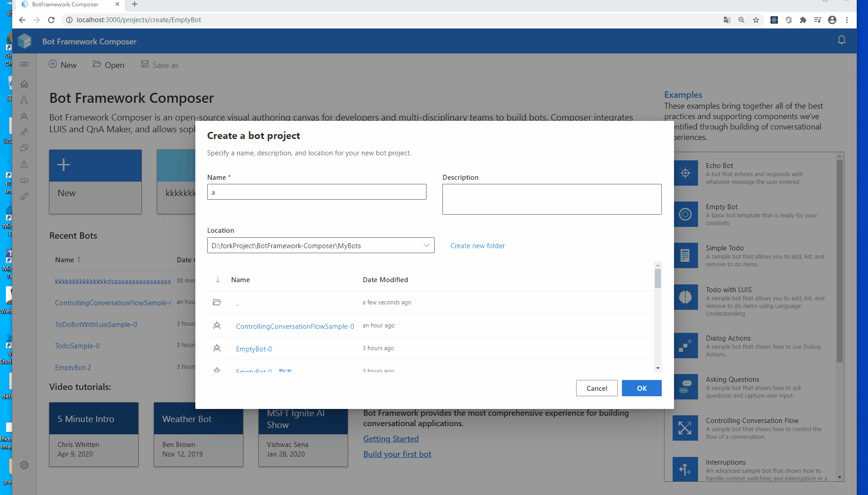The image size is (868, 495).
Task: Open the chat bubbles icon in left sidebar
Action: coord(24,148)
